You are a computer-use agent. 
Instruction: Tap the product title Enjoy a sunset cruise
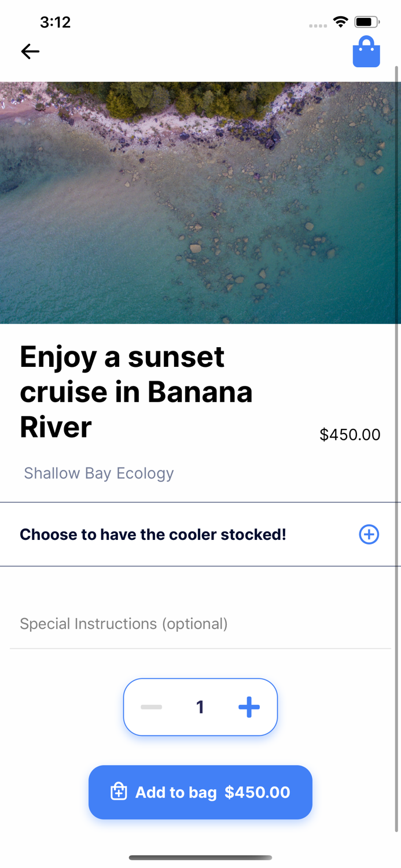tap(136, 392)
